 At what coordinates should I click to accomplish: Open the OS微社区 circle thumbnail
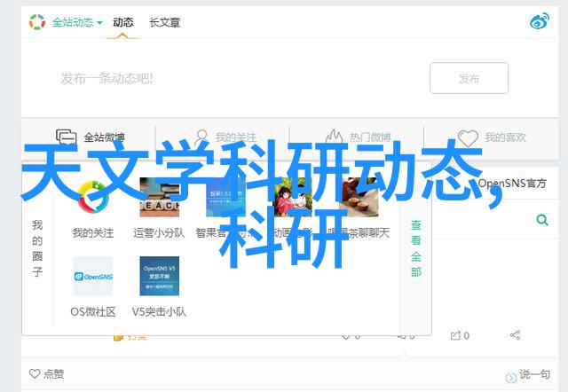[x=93, y=276]
